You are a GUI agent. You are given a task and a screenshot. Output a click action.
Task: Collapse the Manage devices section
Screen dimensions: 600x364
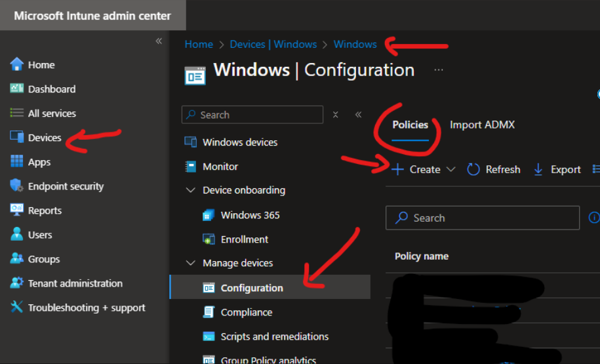pos(190,263)
